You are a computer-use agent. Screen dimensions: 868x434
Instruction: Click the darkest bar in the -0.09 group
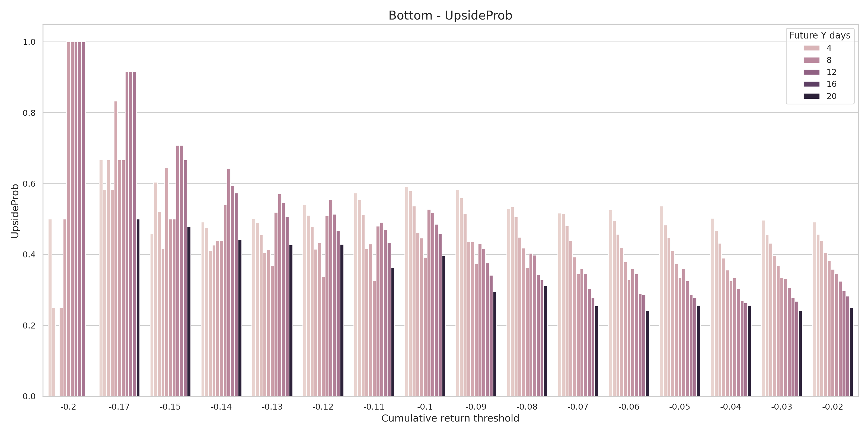(x=495, y=344)
